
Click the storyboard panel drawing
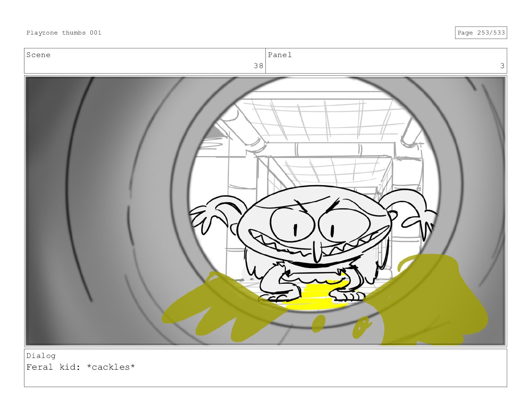(265, 211)
